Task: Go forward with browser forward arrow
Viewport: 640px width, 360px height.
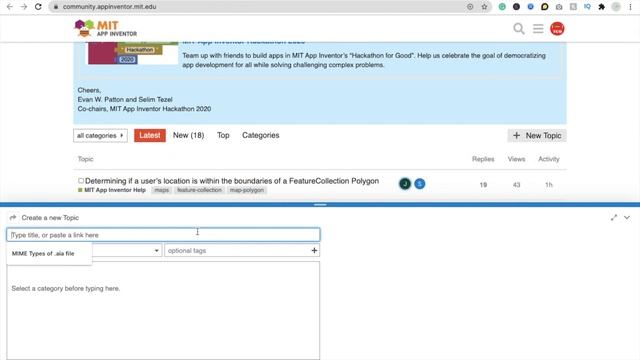Action: tap(24, 7)
